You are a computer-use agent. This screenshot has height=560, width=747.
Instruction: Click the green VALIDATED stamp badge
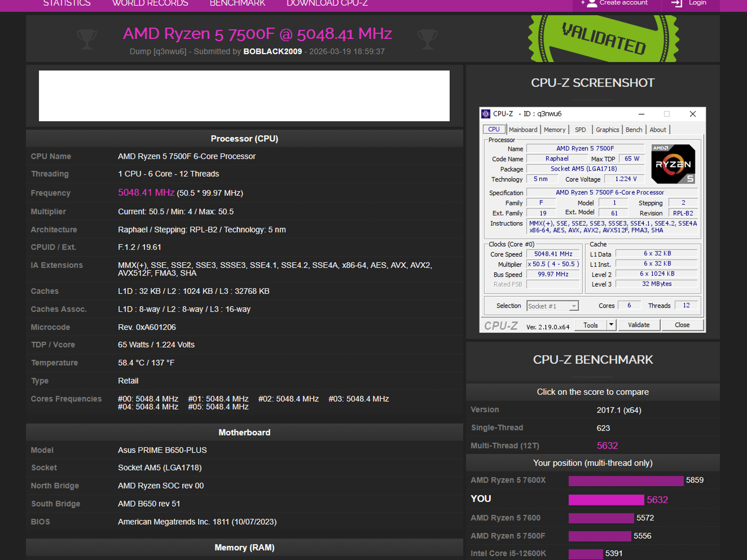604,39
